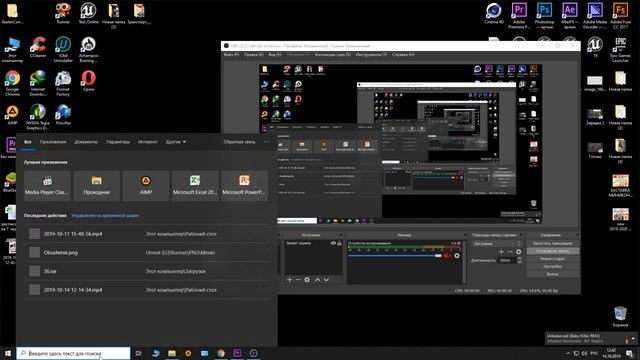Move source up in OBS Sources
The height and width of the screenshot is (360, 640).
pyautogui.click(x=318, y=280)
